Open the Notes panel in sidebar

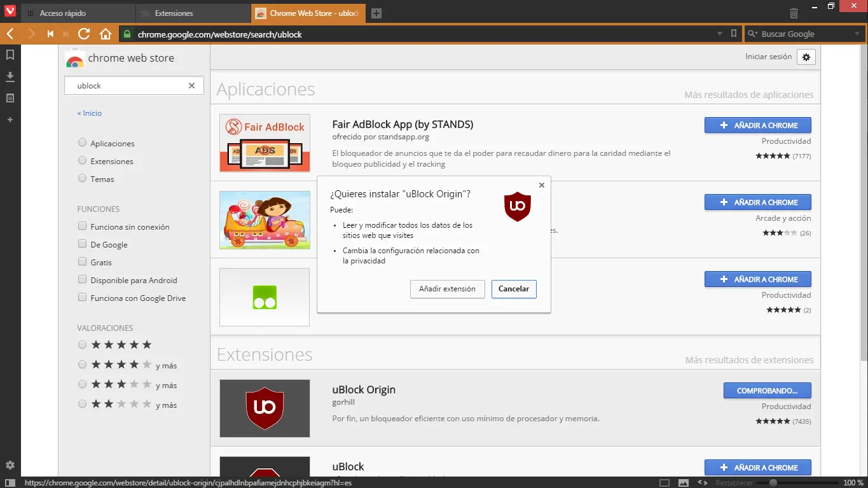[10, 98]
